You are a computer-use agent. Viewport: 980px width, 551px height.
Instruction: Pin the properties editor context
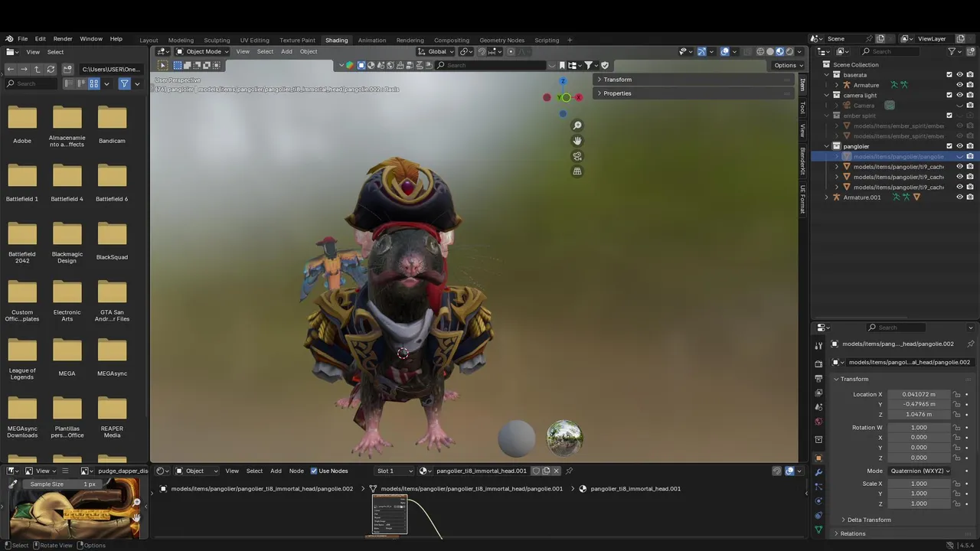[971, 344]
